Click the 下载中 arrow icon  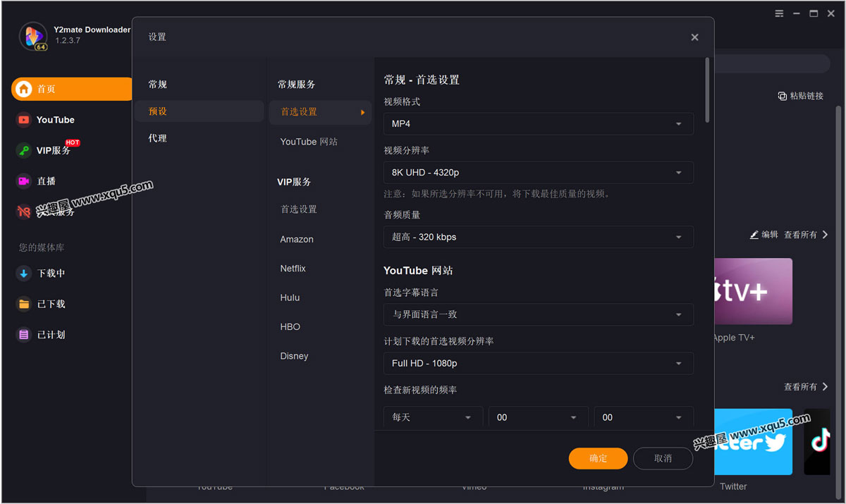(24, 273)
